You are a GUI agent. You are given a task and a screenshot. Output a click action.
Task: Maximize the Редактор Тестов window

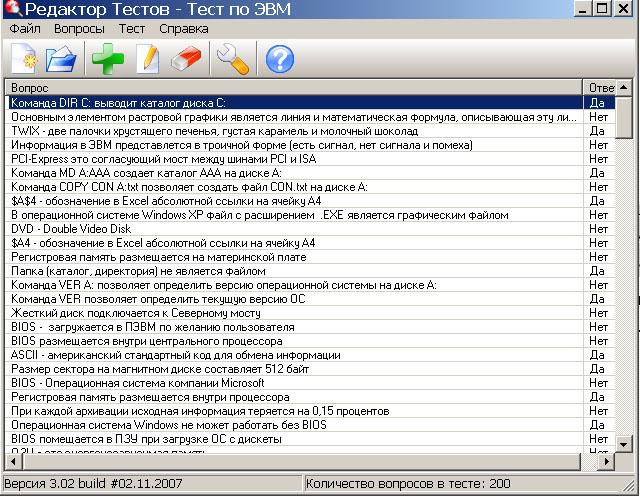tap(602, 8)
